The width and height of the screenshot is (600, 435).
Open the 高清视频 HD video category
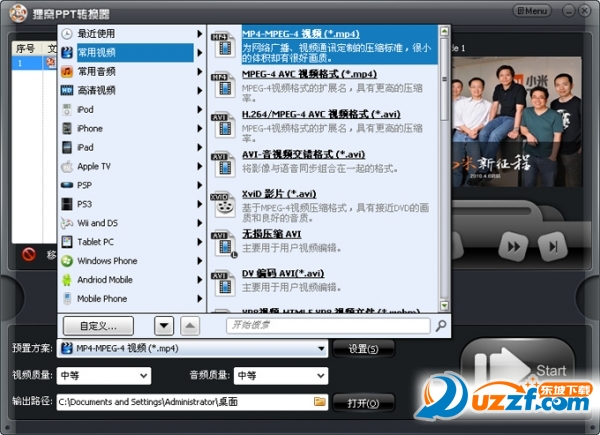point(132,90)
